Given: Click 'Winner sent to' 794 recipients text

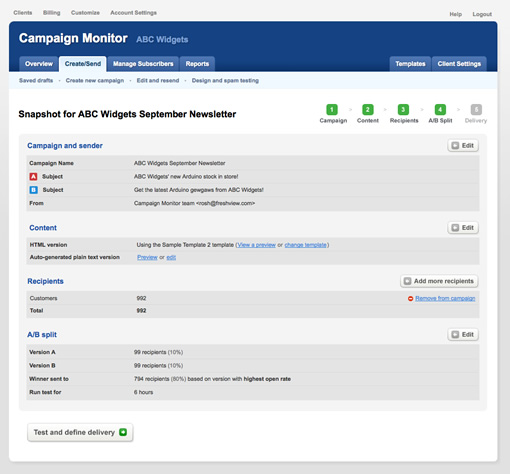Looking at the screenshot, I should click(x=212, y=379).
